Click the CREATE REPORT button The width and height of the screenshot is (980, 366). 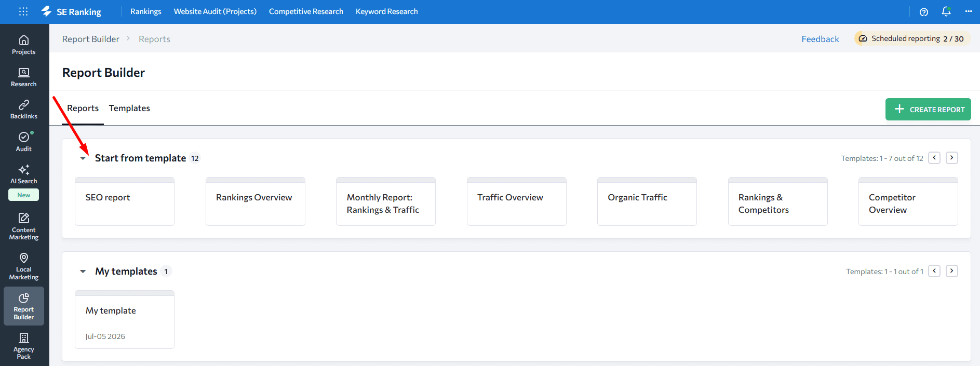(x=928, y=110)
